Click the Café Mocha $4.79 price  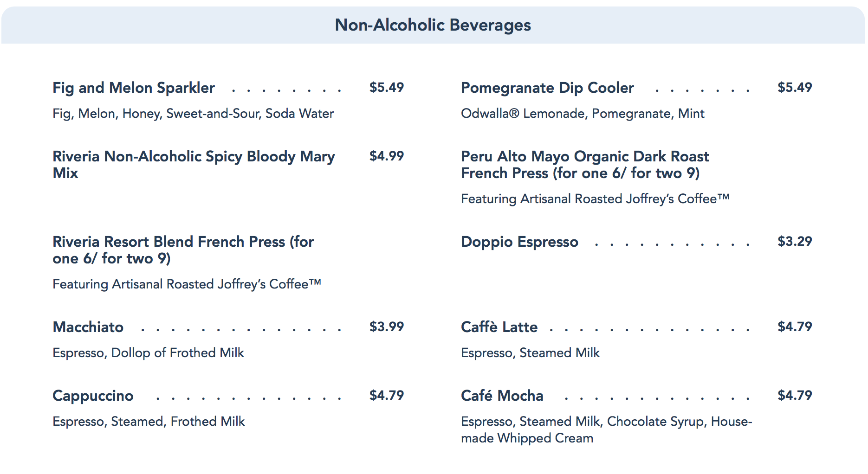[x=795, y=395]
